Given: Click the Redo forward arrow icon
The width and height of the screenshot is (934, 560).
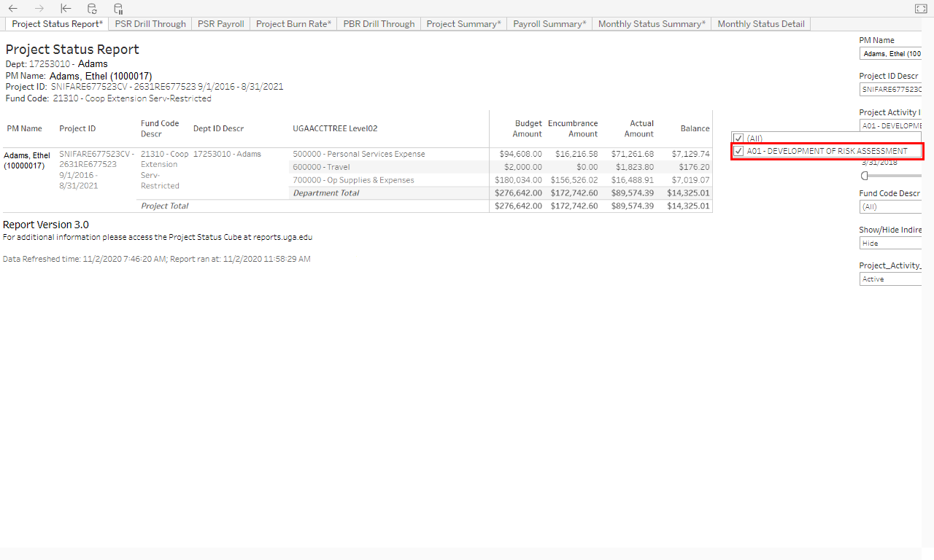Looking at the screenshot, I should 39,9.
